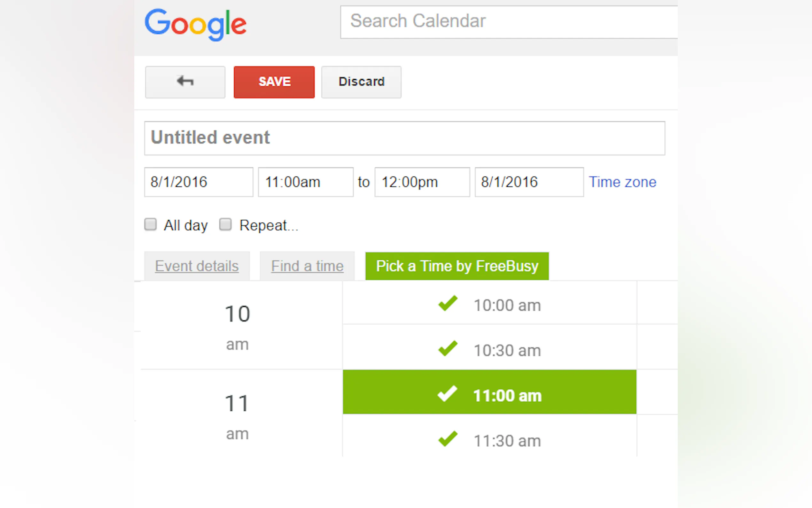Open the Time zone link
The image size is (812, 508).
pyautogui.click(x=622, y=182)
